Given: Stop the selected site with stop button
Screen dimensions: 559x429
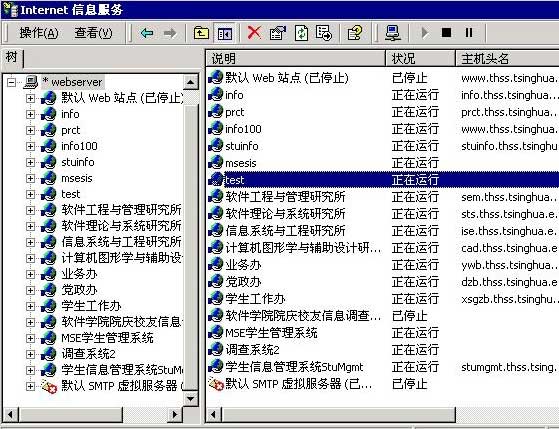Looking at the screenshot, I should [446, 33].
